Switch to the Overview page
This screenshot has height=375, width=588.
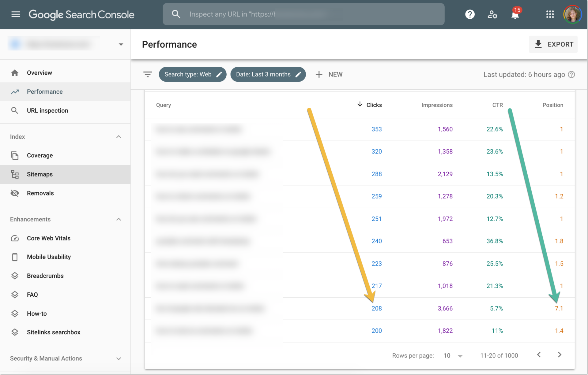39,72
